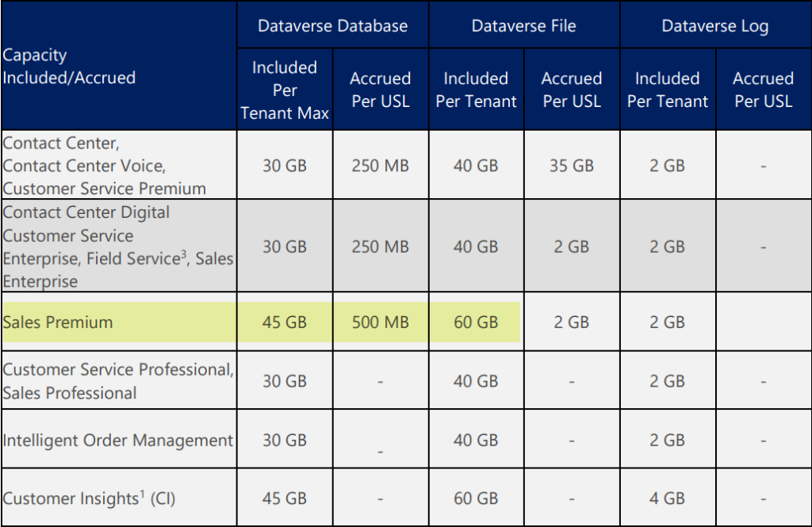The image size is (812, 527).
Task: Click the highlighted 500 MB cell
Action: (x=380, y=323)
